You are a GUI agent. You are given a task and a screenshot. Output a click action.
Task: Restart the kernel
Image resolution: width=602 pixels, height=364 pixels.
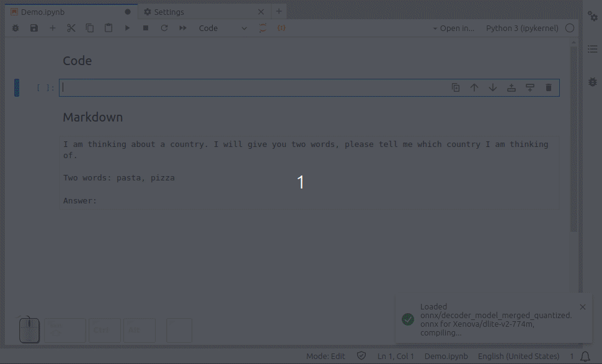pyautogui.click(x=164, y=28)
